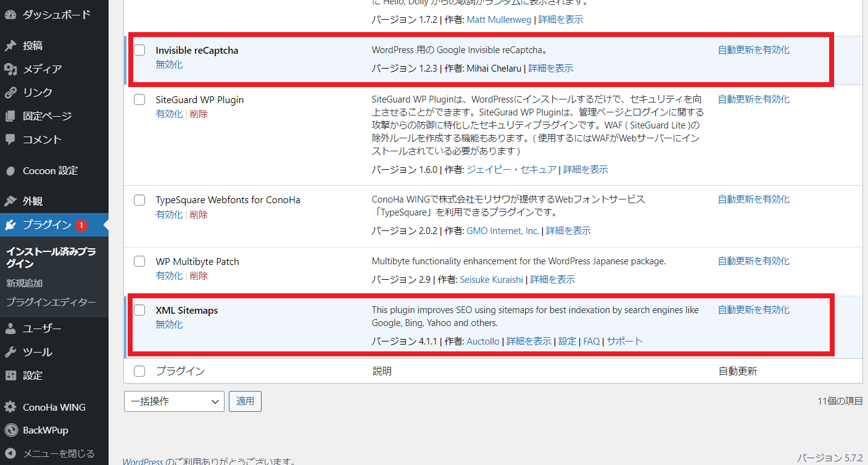
Task: Click the plugin update count badge
Action: point(81,225)
